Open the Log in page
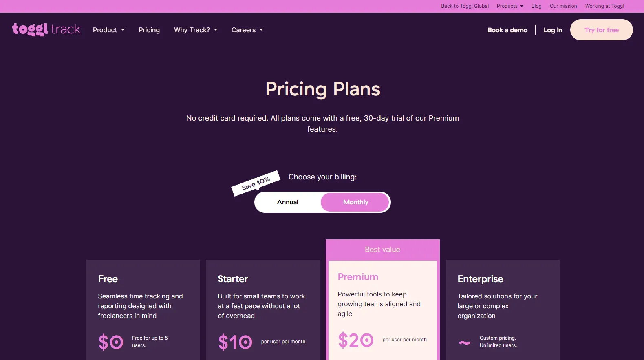This screenshot has width=644, height=360. pyautogui.click(x=553, y=30)
